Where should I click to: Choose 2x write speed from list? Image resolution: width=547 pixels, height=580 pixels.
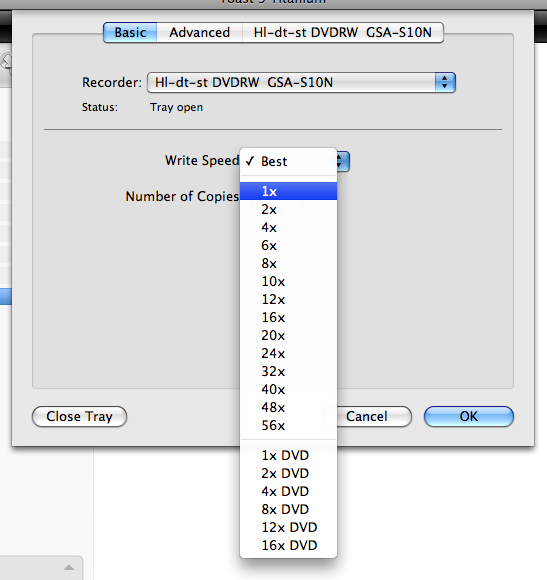coord(288,209)
